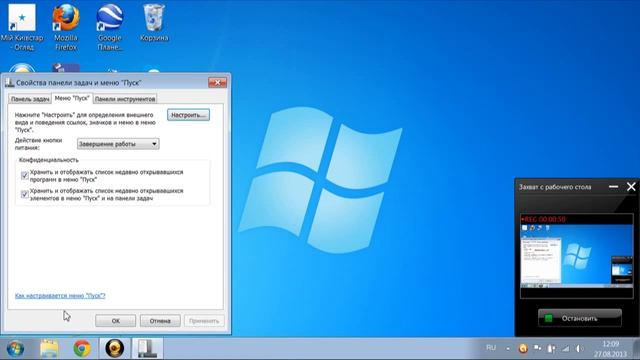
Task: Switch to the Панели инструментов tab
Action: point(125,99)
